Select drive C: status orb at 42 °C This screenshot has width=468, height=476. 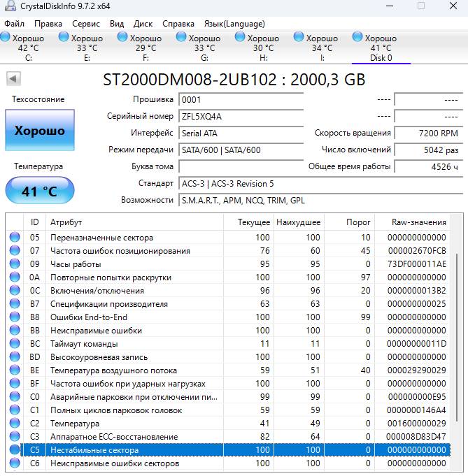click(6, 37)
